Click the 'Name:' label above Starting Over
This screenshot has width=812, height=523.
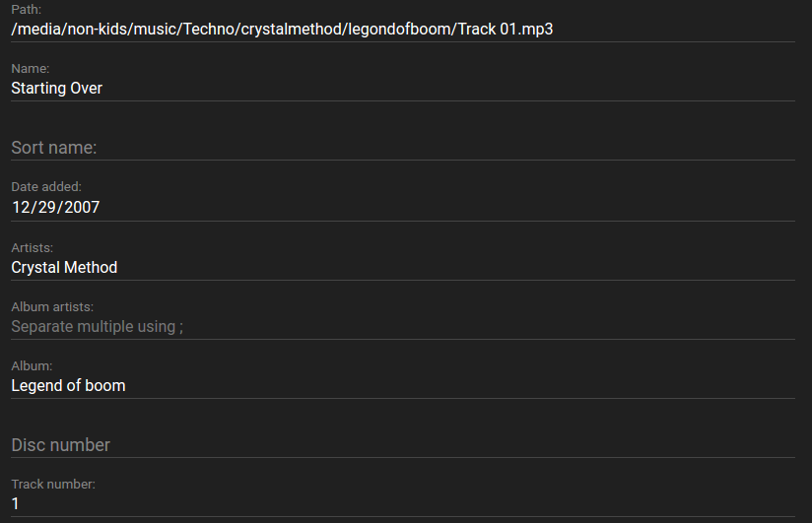tap(31, 69)
